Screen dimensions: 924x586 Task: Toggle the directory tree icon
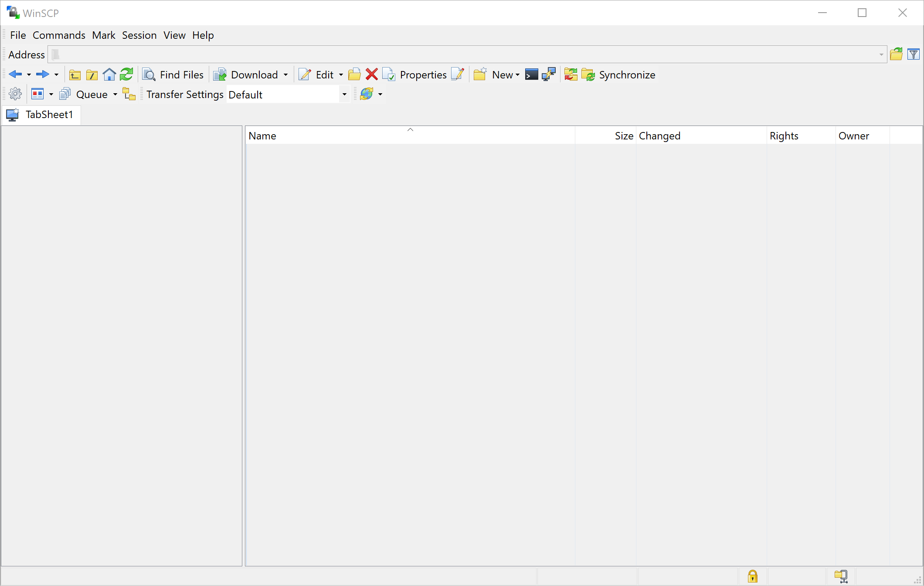coord(129,94)
